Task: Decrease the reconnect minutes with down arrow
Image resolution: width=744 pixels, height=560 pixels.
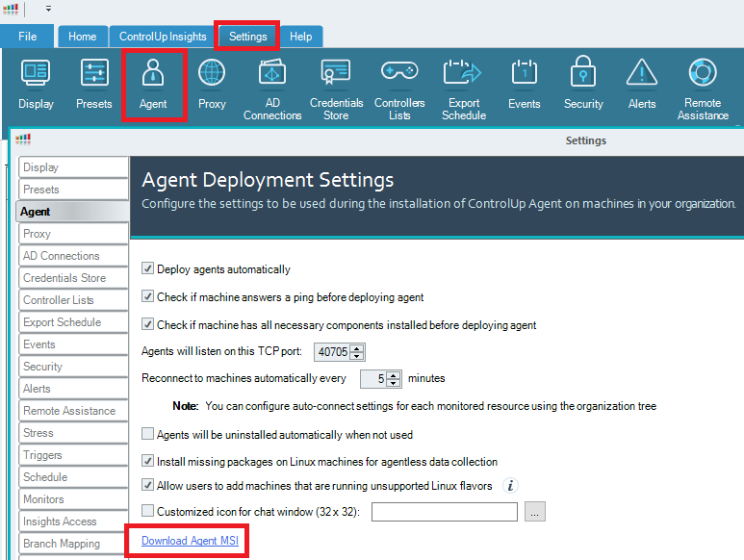Action: [394, 383]
